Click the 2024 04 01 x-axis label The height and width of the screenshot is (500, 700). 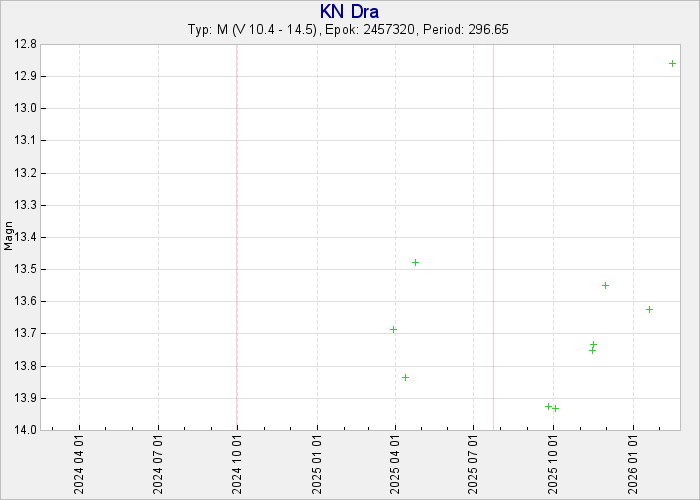(79, 464)
